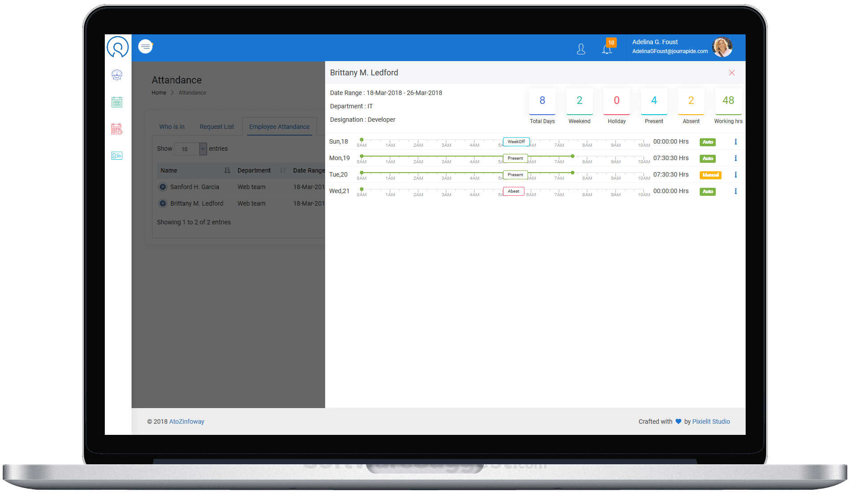Switch to the Who is in tab
The width and height of the screenshot is (850, 504).
click(172, 127)
